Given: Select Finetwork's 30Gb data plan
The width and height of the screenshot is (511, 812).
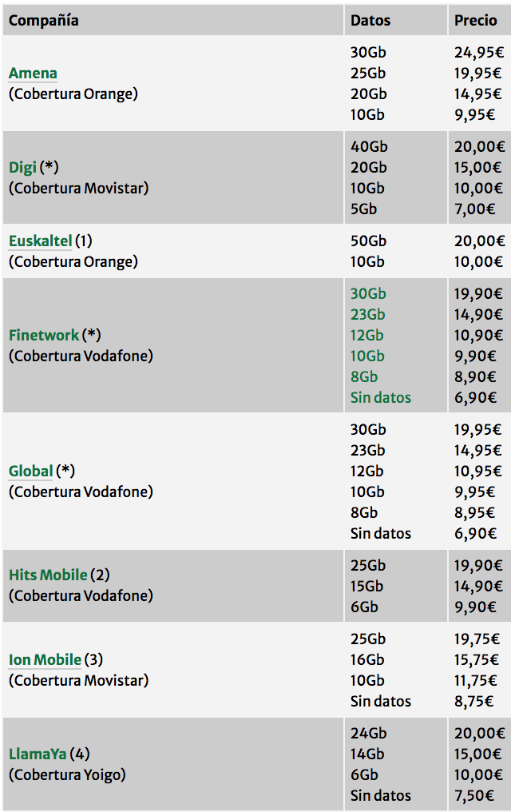Looking at the screenshot, I should [368, 293].
